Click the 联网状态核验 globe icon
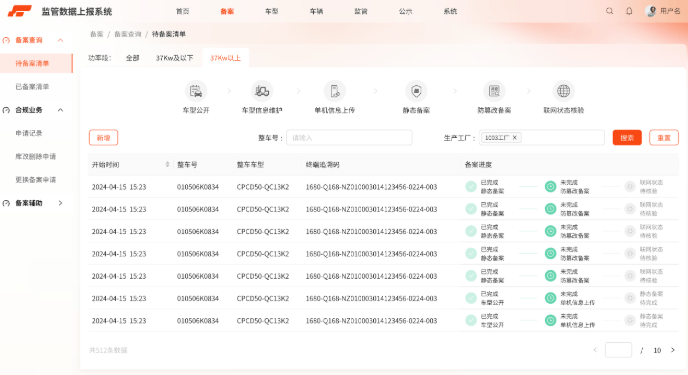 (563, 91)
